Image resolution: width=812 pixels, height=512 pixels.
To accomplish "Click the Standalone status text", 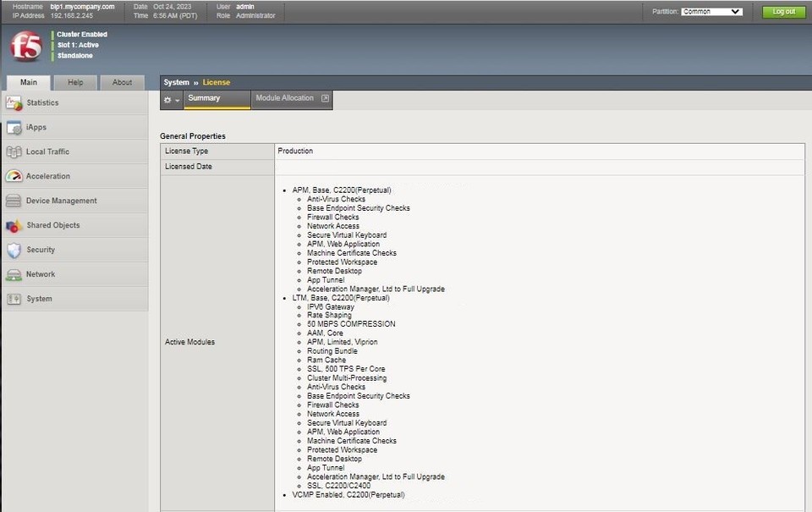I will click(75, 56).
